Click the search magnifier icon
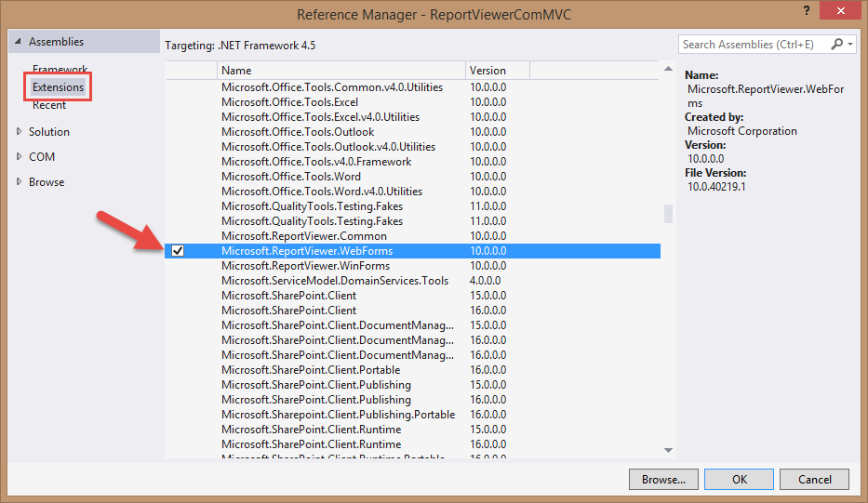This screenshot has height=503, width=868. point(837,45)
